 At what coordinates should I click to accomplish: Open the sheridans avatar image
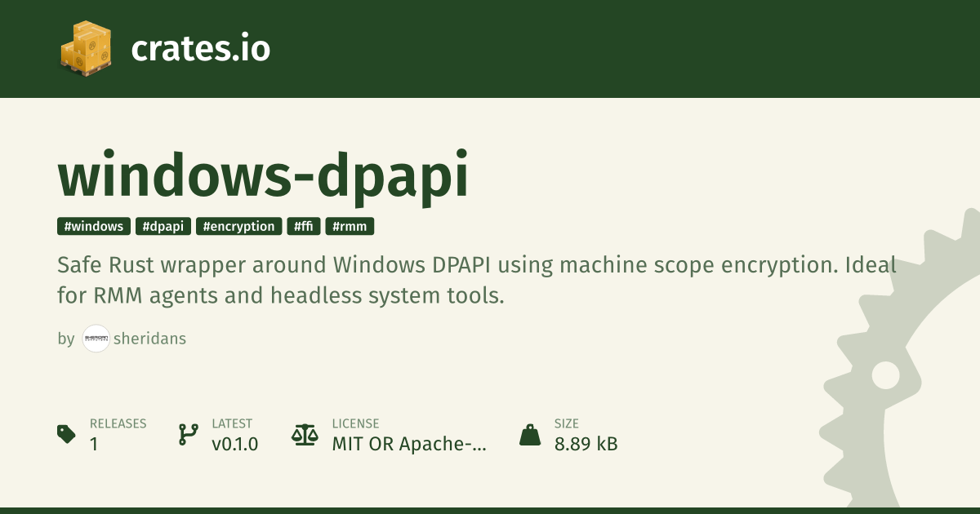tap(96, 339)
